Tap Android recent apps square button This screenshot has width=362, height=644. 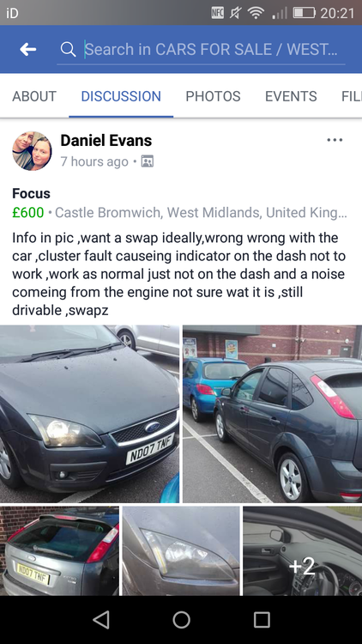[262, 620]
